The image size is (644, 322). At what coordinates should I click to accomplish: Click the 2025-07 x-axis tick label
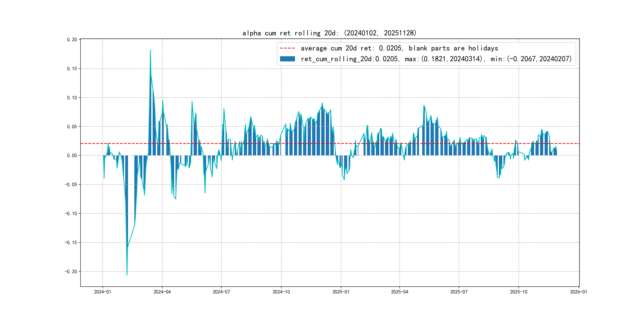click(x=459, y=292)
